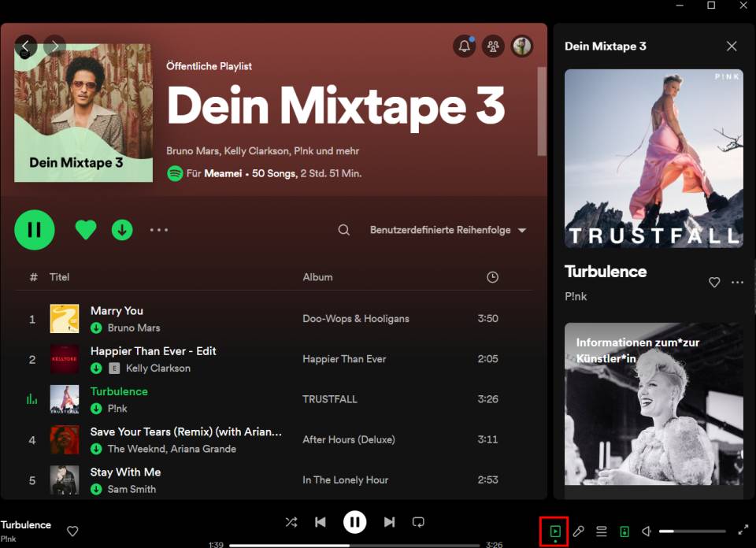
Task: Select the Happier Than Ever album link
Action: [x=344, y=359]
